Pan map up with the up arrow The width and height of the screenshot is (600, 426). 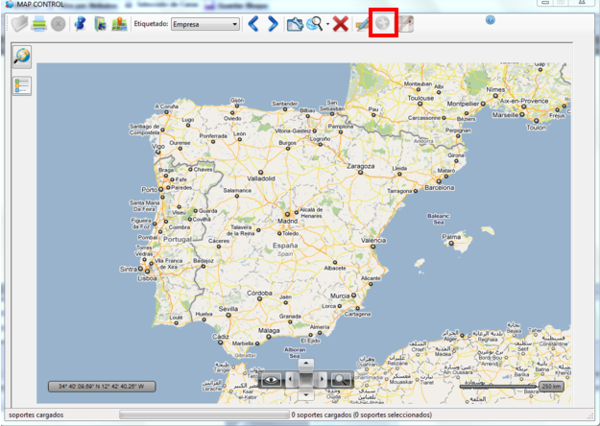point(306,363)
